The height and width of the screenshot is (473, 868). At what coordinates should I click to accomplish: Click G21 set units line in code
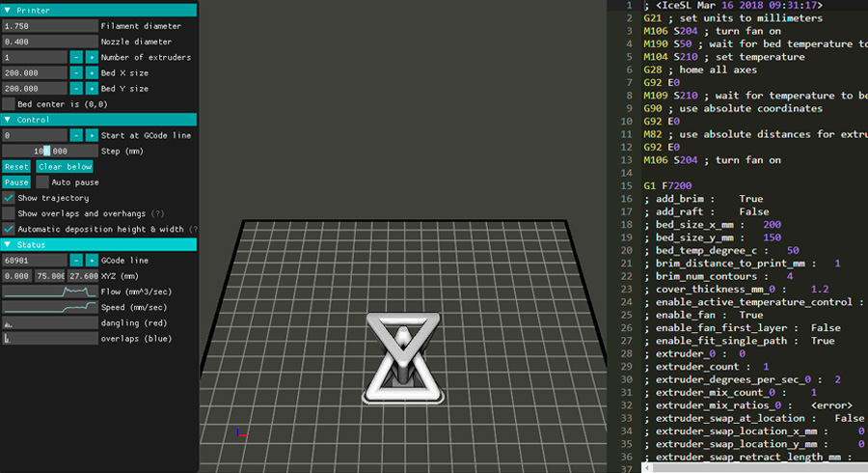point(733,18)
